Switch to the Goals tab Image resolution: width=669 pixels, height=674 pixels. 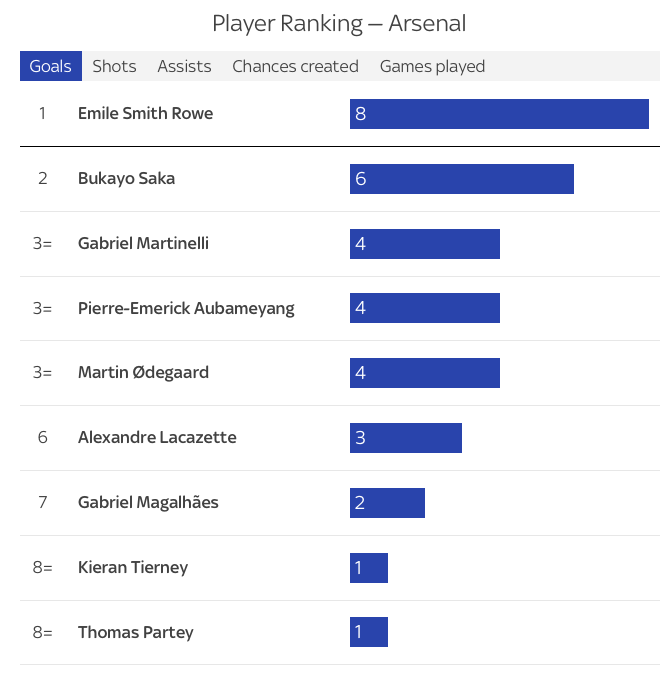point(50,66)
